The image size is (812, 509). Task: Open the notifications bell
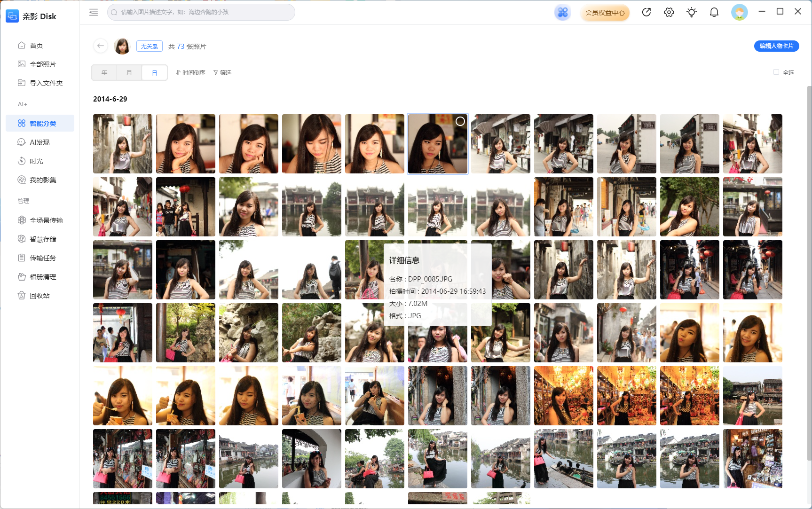[714, 12]
